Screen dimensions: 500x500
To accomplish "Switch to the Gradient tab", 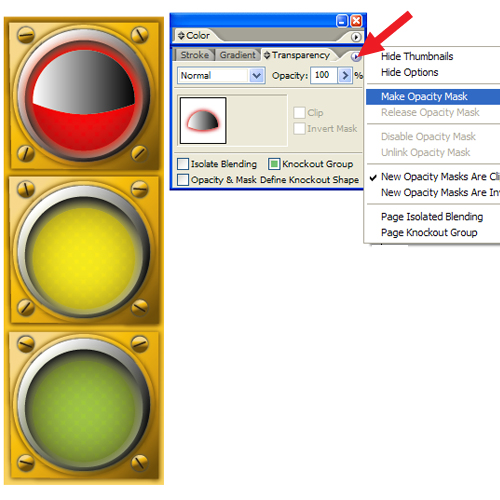I will click(237, 55).
